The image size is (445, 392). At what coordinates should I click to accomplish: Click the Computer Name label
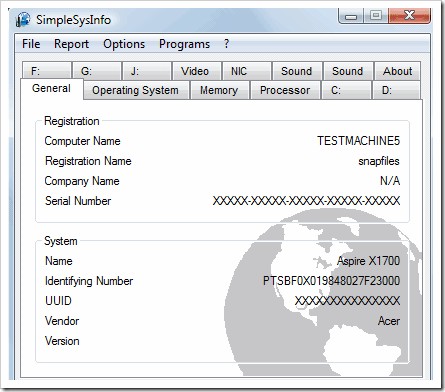(x=82, y=141)
